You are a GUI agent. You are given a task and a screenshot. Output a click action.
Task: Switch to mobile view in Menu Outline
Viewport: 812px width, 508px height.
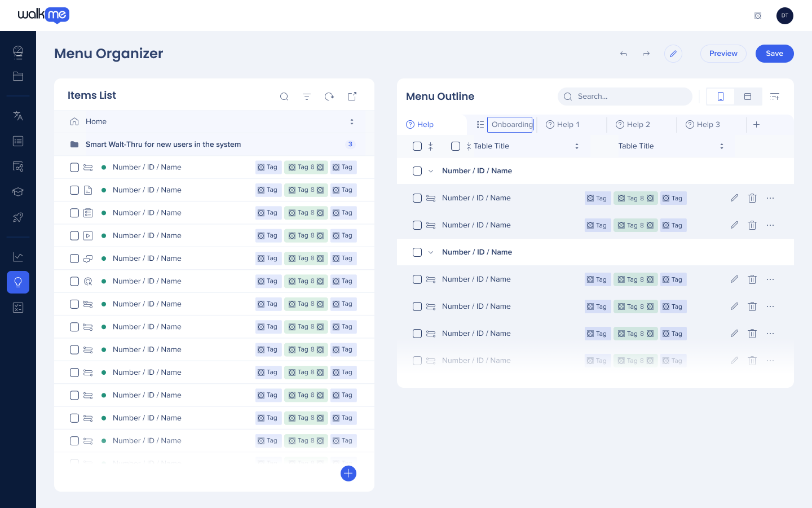click(x=721, y=97)
